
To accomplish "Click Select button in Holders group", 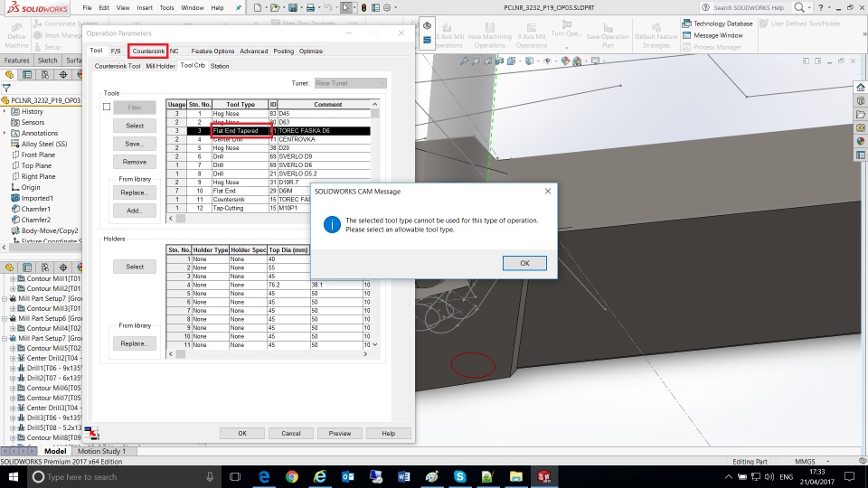I will pyautogui.click(x=135, y=267).
